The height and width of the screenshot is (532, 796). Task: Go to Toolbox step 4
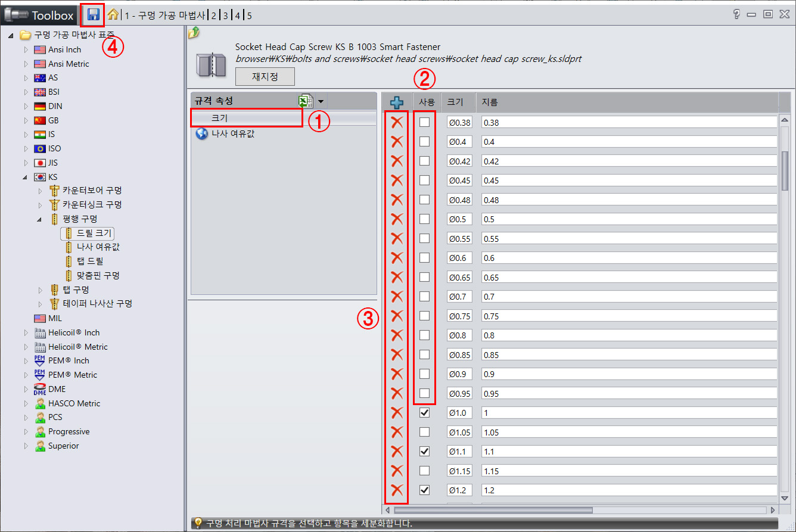[238, 15]
